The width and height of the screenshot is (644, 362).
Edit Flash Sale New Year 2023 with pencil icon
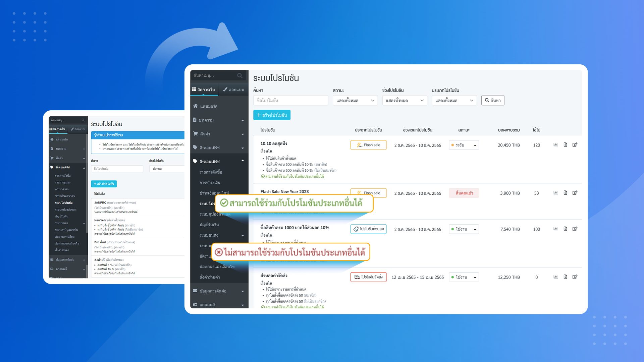pyautogui.click(x=575, y=193)
